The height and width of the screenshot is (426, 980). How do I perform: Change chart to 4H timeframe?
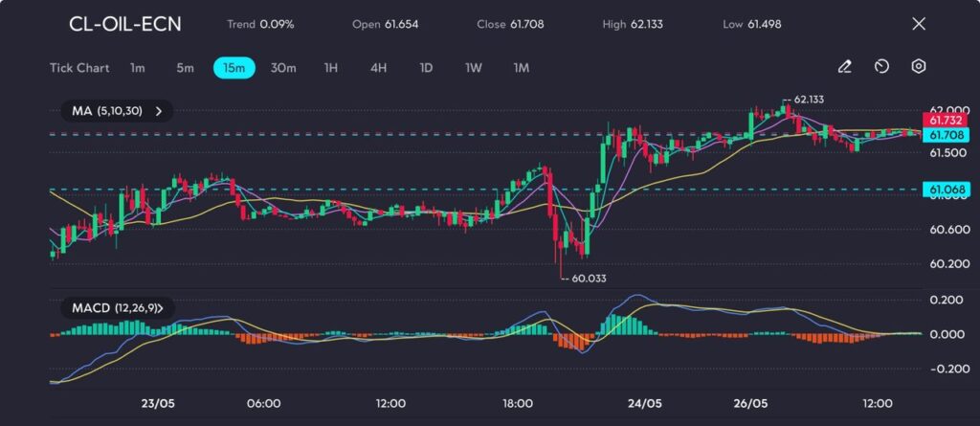378,68
